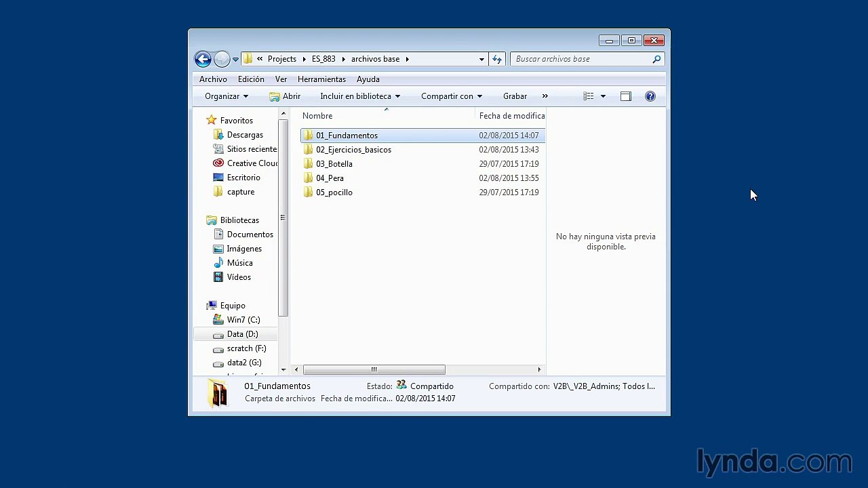The image size is (868, 488).
Task: Click the Música note icon
Action: (218, 263)
